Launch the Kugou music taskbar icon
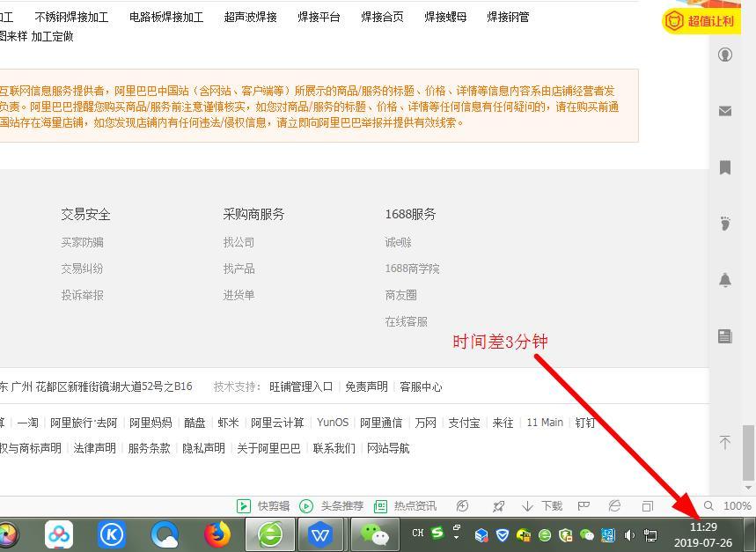The width and height of the screenshot is (756, 552). [112, 534]
